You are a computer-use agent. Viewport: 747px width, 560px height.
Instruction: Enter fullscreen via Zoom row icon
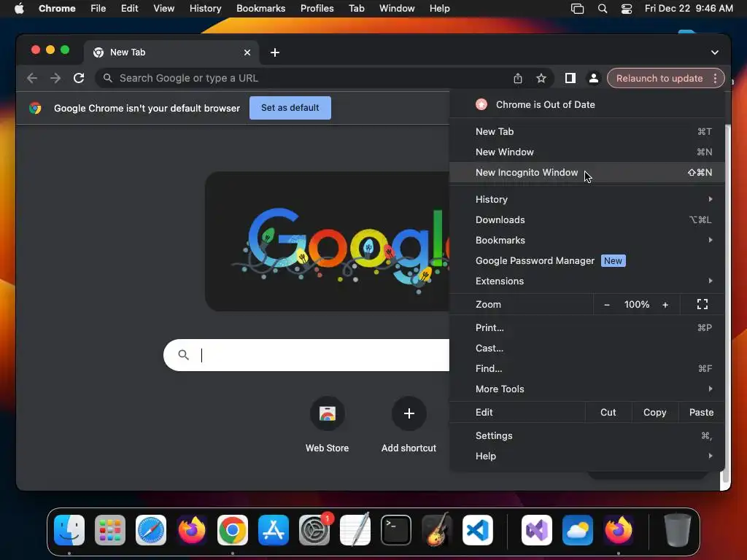703,304
